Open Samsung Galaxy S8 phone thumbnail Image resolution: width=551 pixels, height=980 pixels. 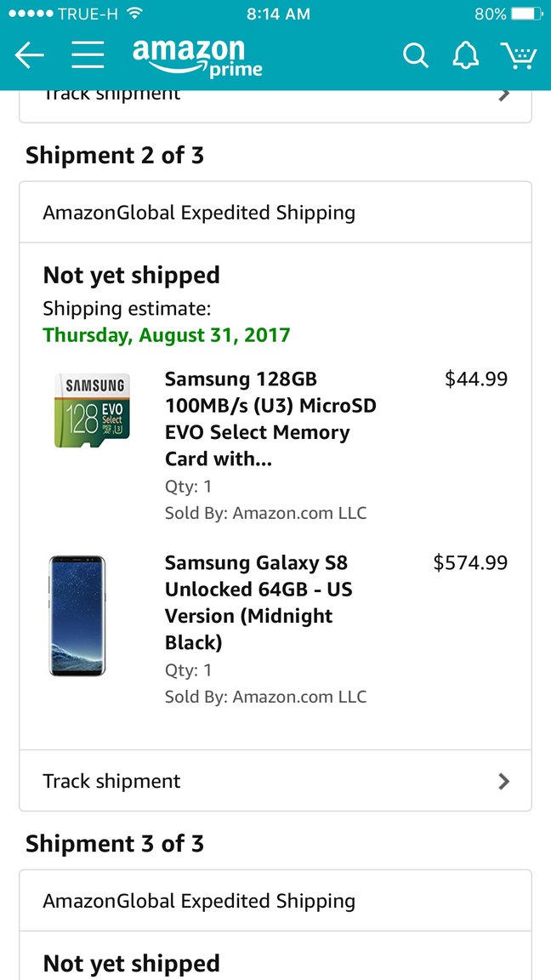[77, 615]
